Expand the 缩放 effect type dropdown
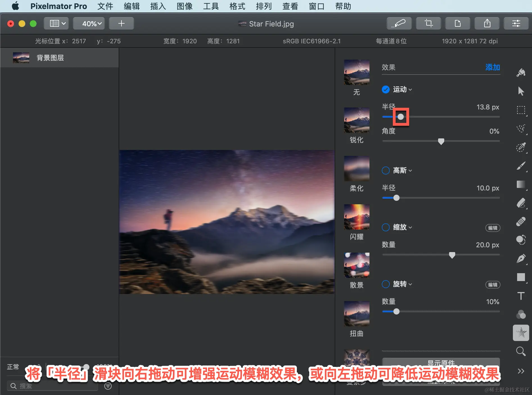The width and height of the screenshot is (532, 395). (x=402, y=227)
